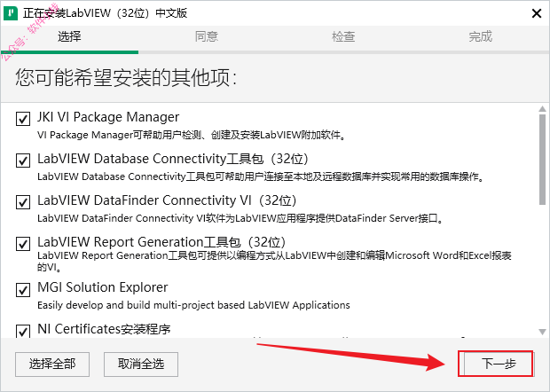Click the 下一步 button

[499, 364]
